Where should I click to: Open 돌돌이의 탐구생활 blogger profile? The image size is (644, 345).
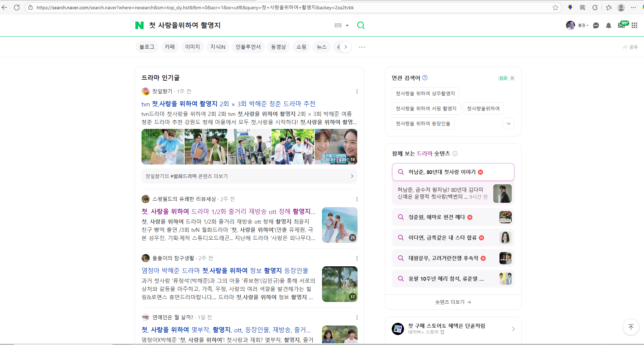pos(173,258)
